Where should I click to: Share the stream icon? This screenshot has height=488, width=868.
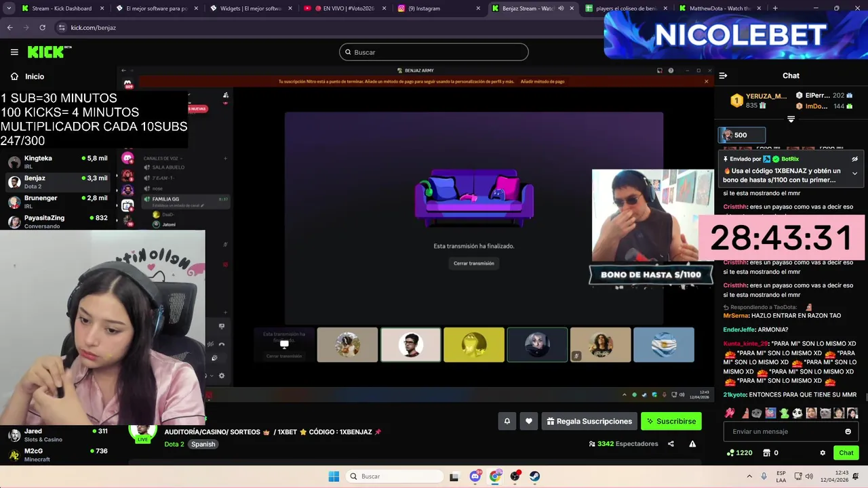[x=671, y=444]
